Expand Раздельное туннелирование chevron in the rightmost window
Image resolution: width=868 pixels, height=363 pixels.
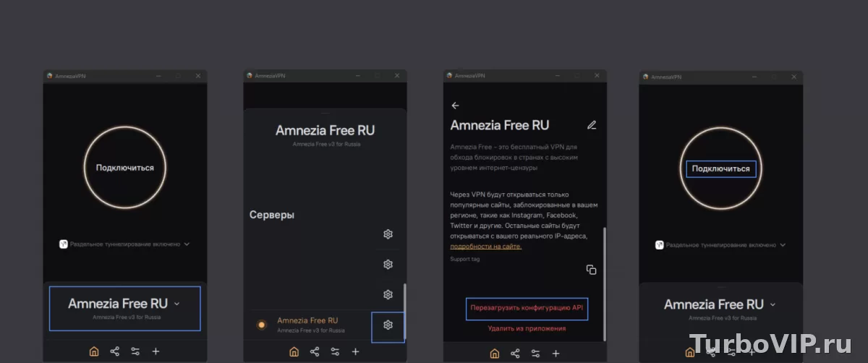point(783,245)
